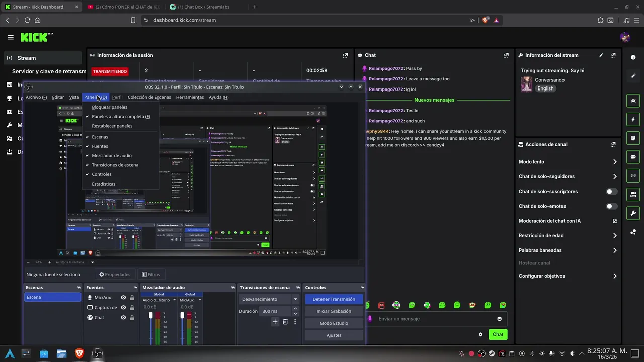644x362 pixels.
Task: Adjust Audio del escritorio volume slider
Action: (150, 316)
